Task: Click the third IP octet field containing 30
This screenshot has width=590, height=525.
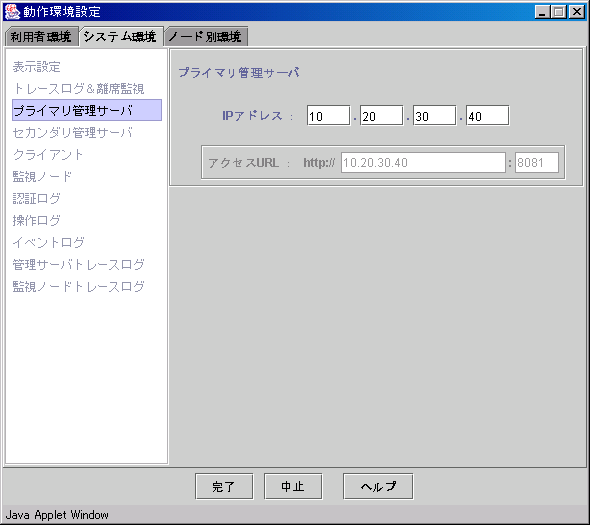Action: [x=435, y=116]
